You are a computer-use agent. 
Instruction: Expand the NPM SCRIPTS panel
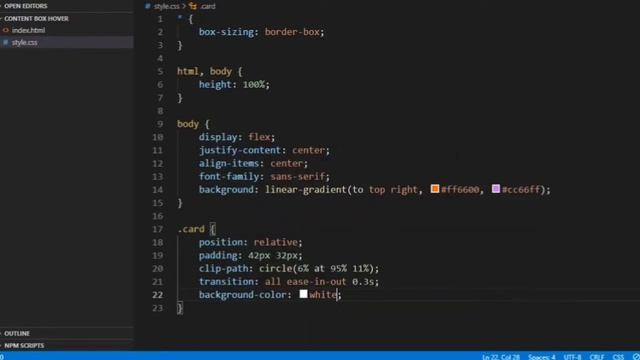[24, 346]
